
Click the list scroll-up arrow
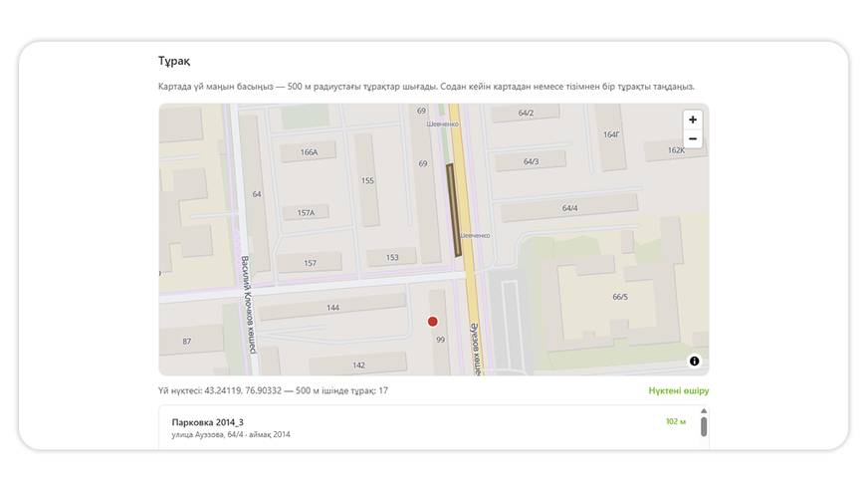[x=704, y=411]
